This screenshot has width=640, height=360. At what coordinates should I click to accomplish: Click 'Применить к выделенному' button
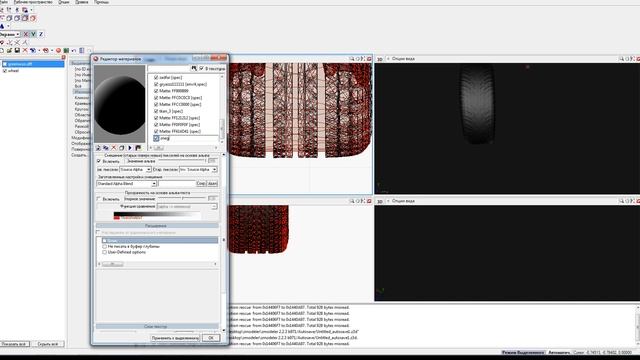point(175,338)
